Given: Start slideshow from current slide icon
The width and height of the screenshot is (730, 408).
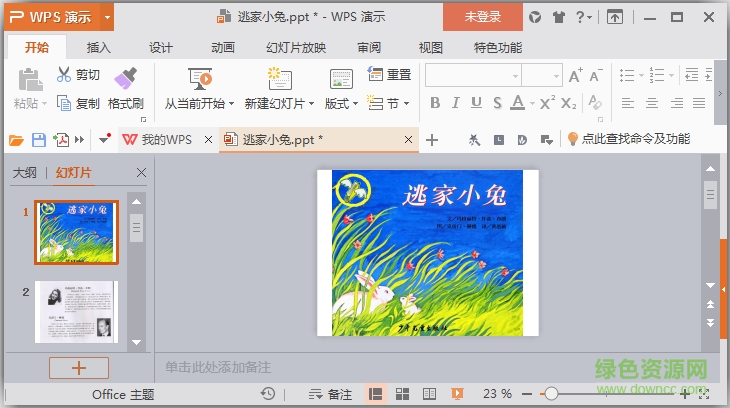Looking at the screenshot, I should point(200,79).
